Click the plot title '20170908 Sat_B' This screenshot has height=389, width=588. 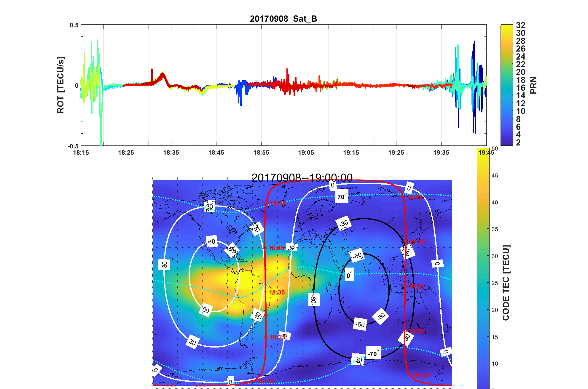point(283,19)
